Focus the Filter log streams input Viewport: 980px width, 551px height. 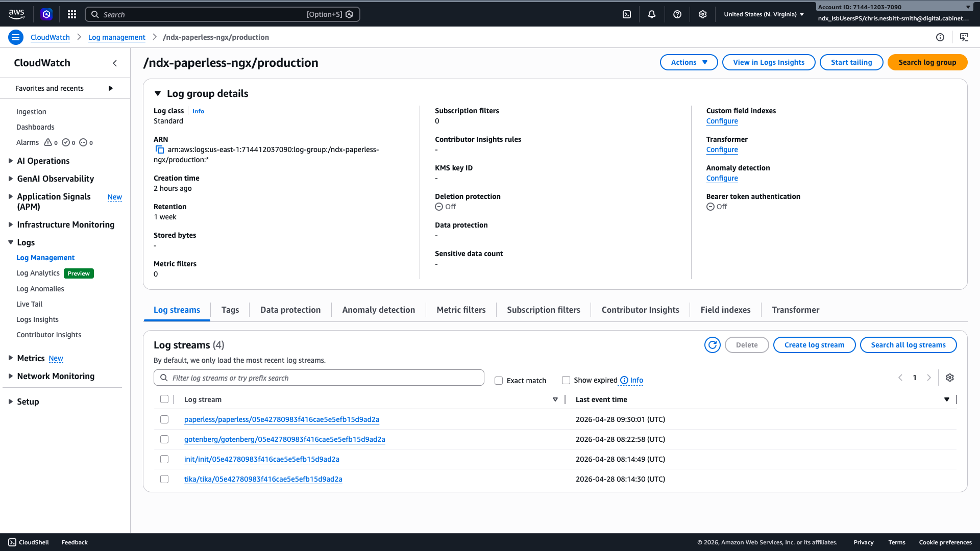pyautogui.click(x=319, y=378)
